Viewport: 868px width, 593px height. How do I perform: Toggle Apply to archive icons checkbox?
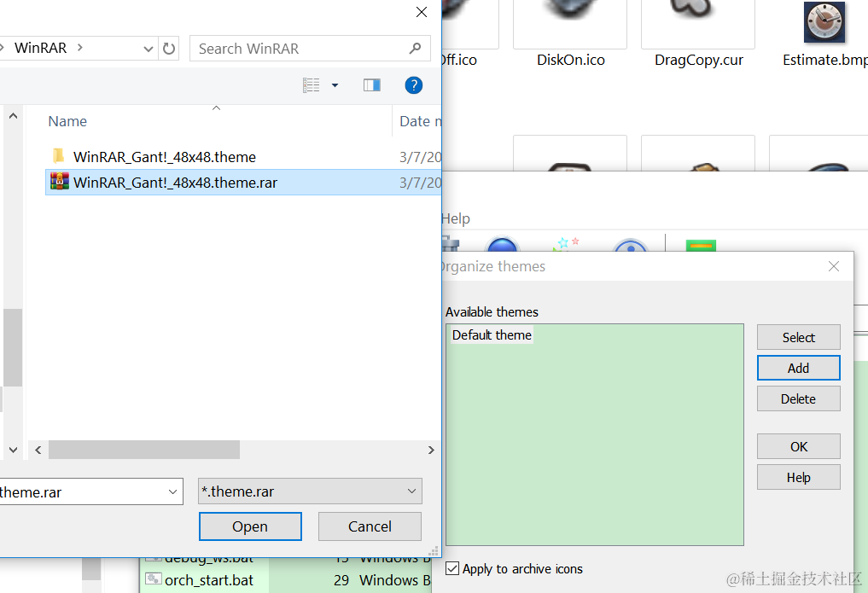point(452,568)
